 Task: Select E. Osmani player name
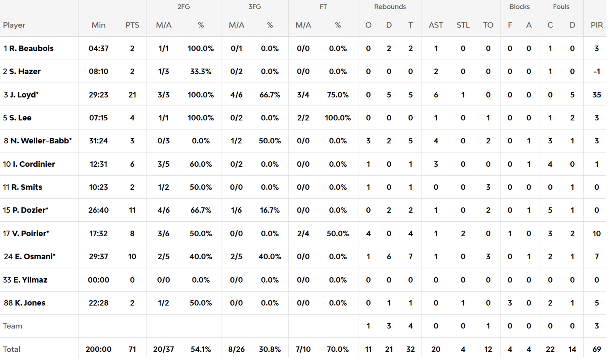[34, 257]
